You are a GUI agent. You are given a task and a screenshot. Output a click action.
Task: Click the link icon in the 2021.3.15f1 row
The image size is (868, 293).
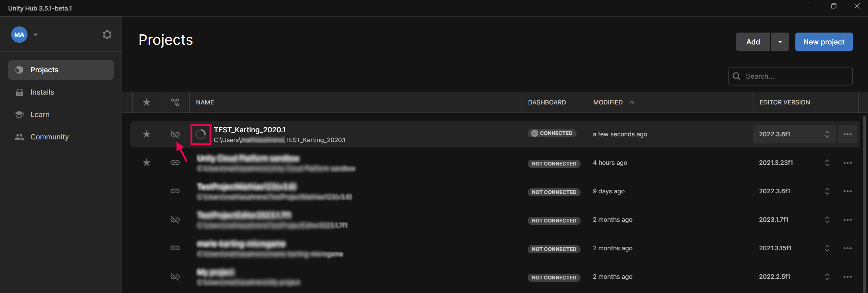tap(175, 248)
